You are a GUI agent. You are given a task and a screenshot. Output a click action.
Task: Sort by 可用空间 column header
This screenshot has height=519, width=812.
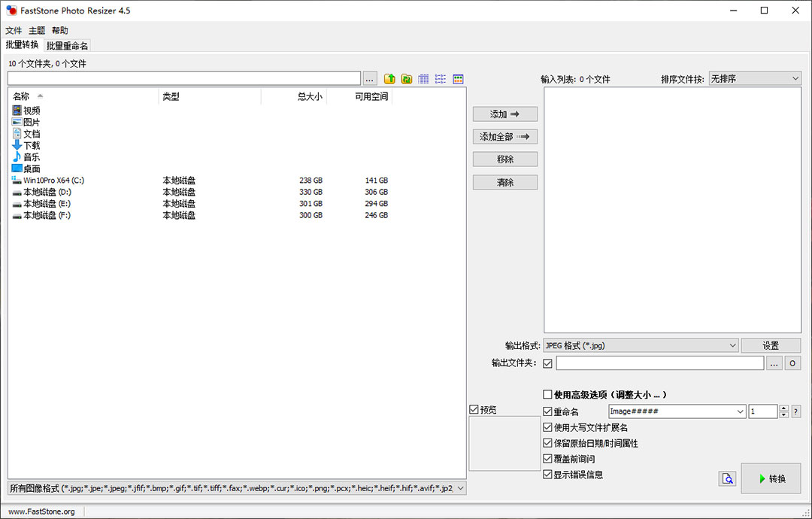[359, 96]
